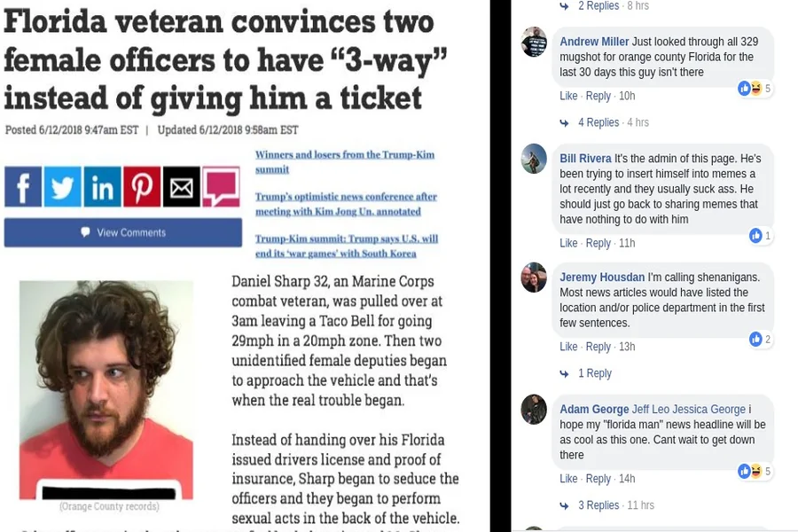Open Winners and losers Trump-Kim summit link
Screen dimensions: 798x532
345,162
